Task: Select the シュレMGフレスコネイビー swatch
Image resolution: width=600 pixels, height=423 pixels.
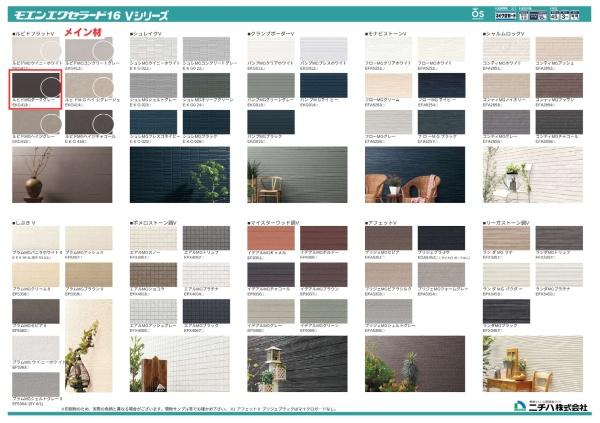Action: pos(153,122)
